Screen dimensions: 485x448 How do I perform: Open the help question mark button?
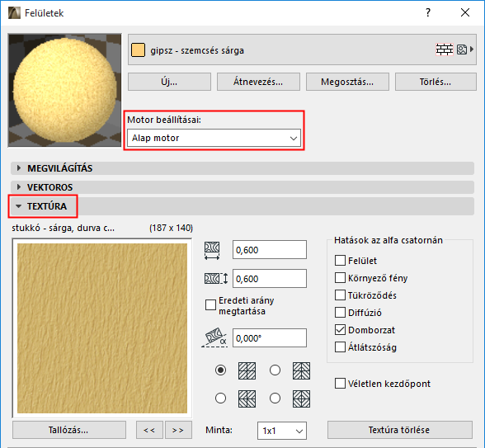[x=428, y=12]
